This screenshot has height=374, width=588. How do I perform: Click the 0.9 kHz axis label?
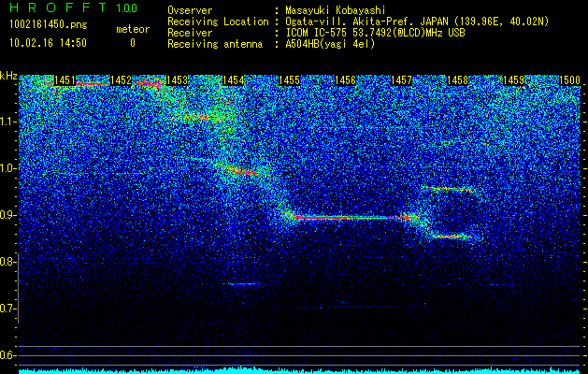pyautogui.click(x=8, y=215)
